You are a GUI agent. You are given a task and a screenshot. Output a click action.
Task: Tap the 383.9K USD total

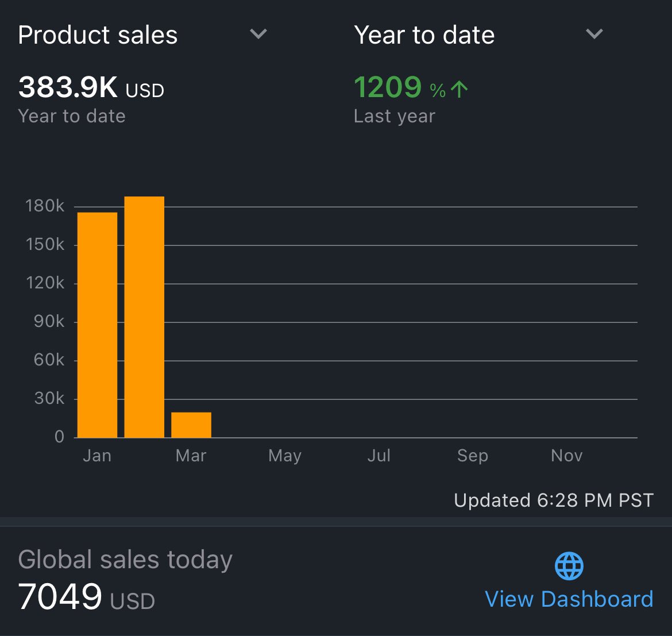91,88
